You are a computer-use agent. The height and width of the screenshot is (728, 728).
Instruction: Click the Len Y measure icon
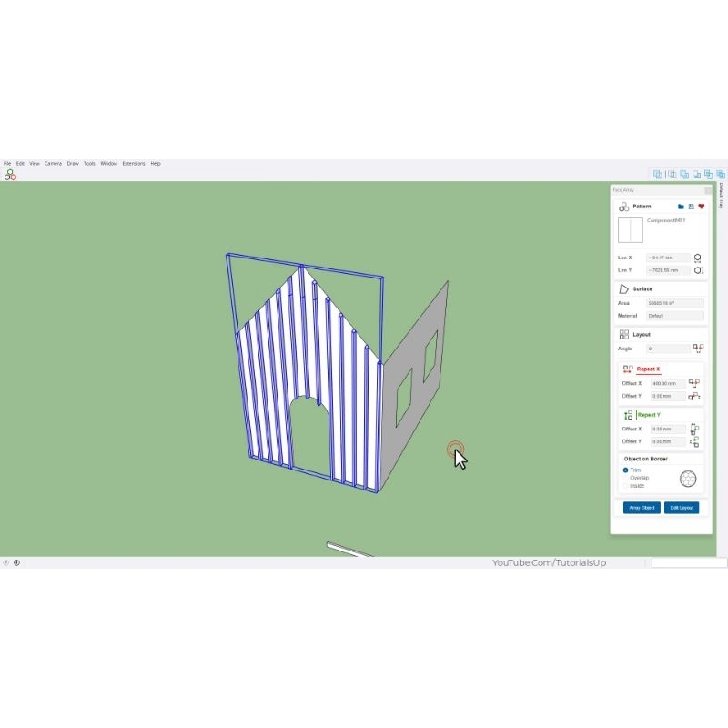699,270
